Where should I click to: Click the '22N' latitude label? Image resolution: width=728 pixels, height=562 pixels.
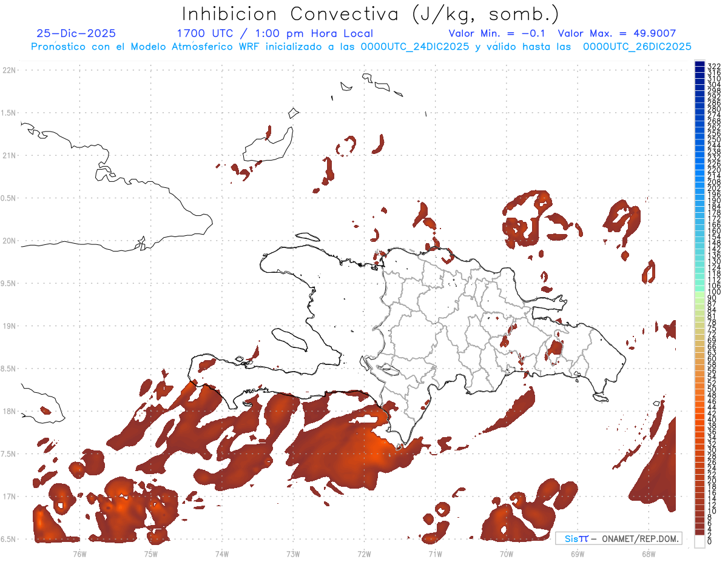pyautogui.click(x=9, y=70)
